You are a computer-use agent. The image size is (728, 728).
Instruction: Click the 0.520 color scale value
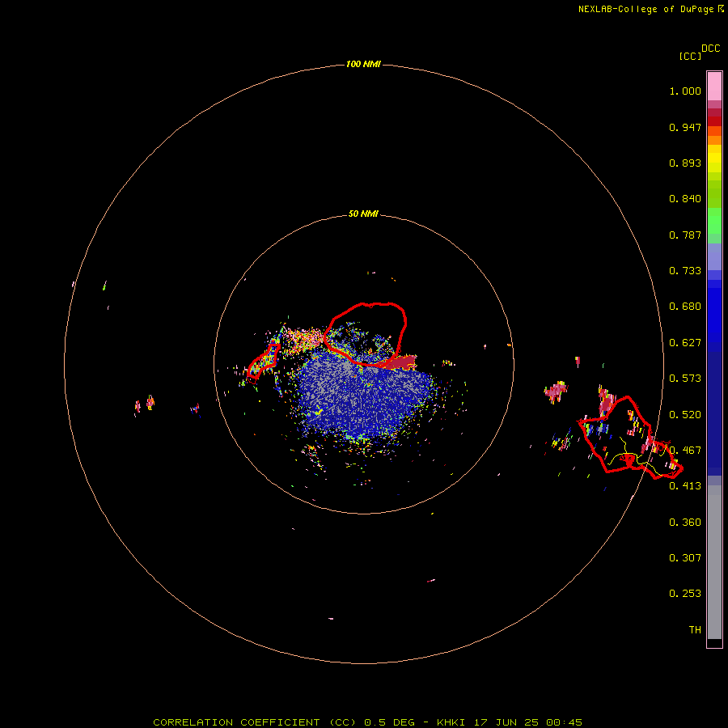(685, 415)
